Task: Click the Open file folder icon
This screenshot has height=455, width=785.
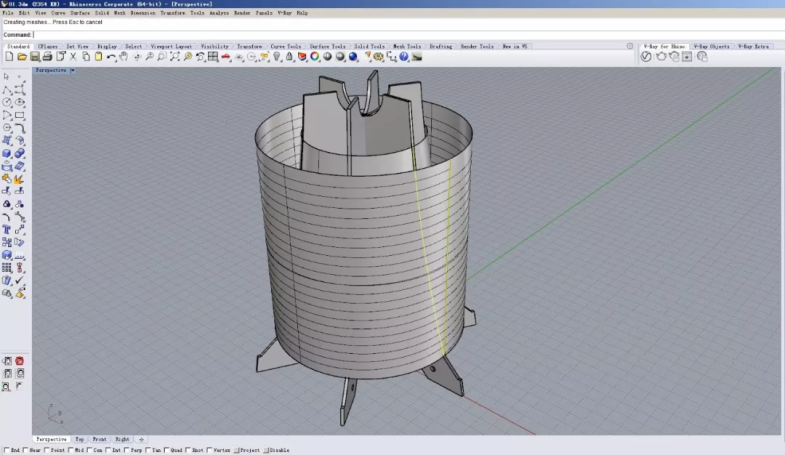Action: pos(21,57)
